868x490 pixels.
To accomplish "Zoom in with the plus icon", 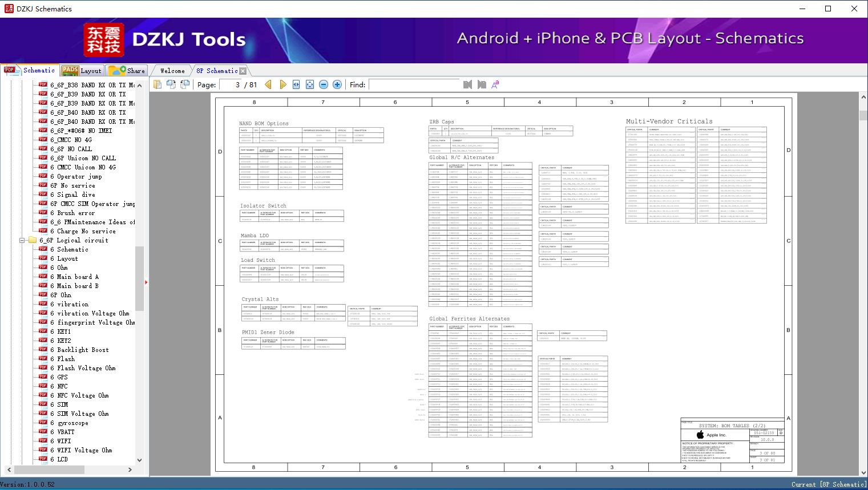I will 337,84.
